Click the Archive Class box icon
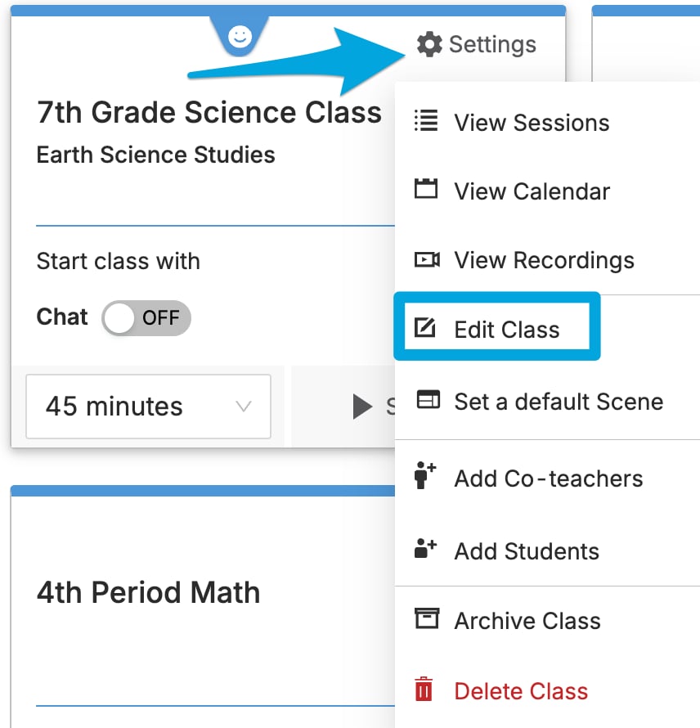Screen dimensions: 700x728 [x=427, y=618]
